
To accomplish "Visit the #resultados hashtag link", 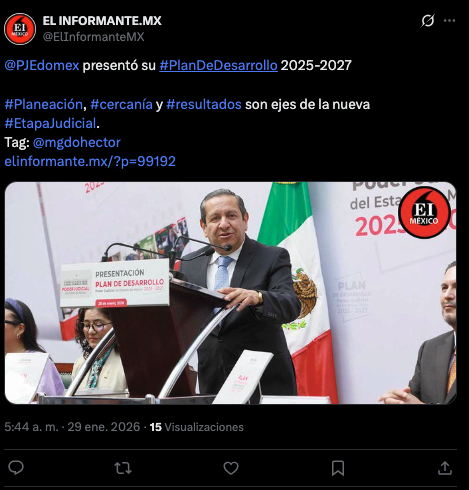I will pos(204,104).
